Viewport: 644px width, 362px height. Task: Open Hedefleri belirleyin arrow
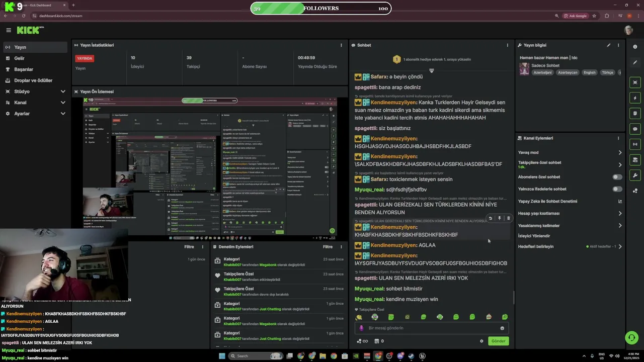[620, 247]
